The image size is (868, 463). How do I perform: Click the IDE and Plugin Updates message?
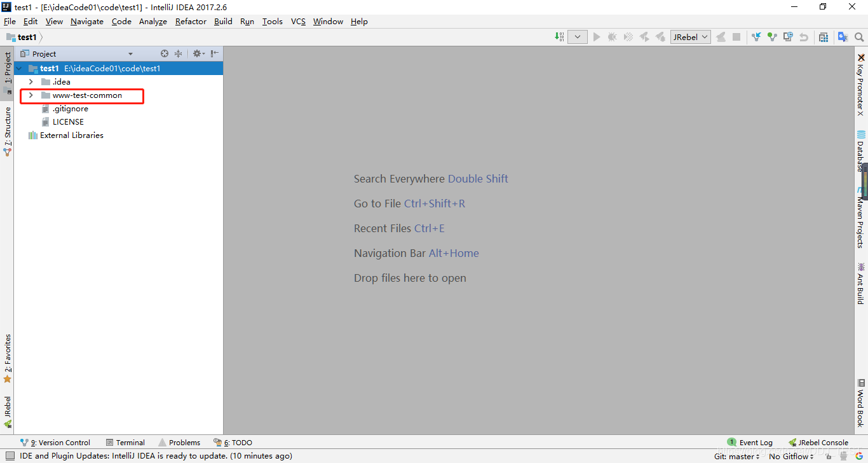click(156, 456)
